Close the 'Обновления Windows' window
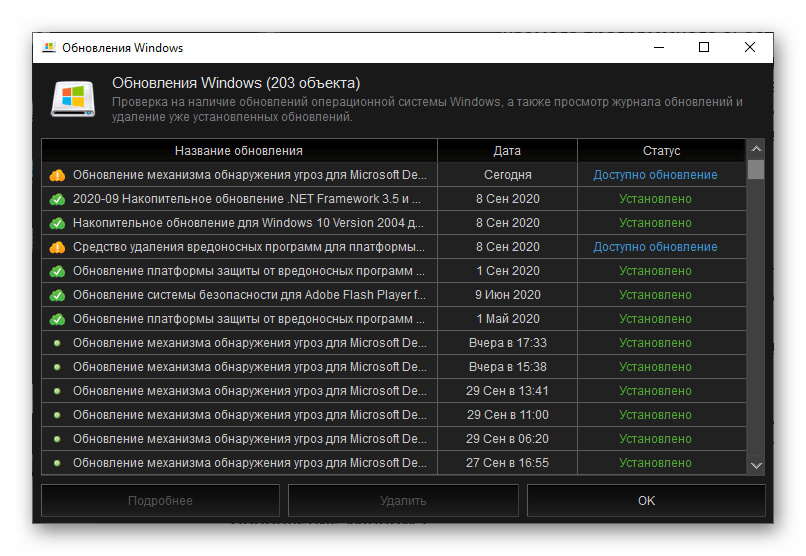 click(750, 47)
